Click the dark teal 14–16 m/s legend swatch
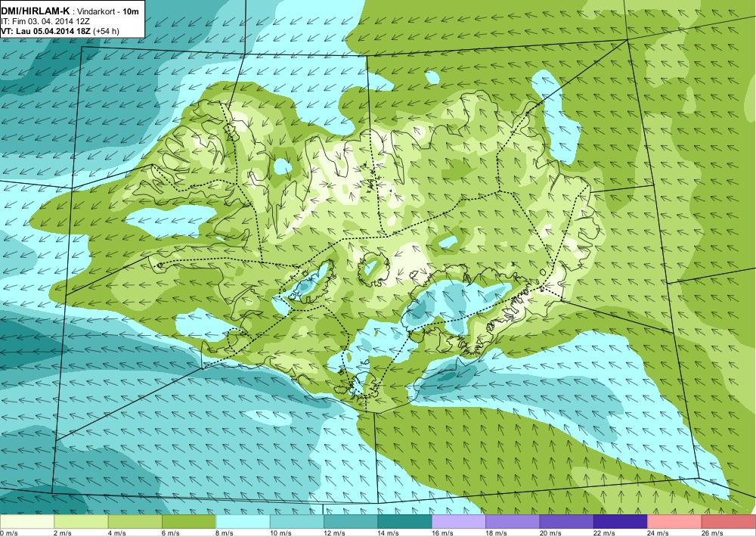This screenshot has height=537, width=756. (405, 522)
